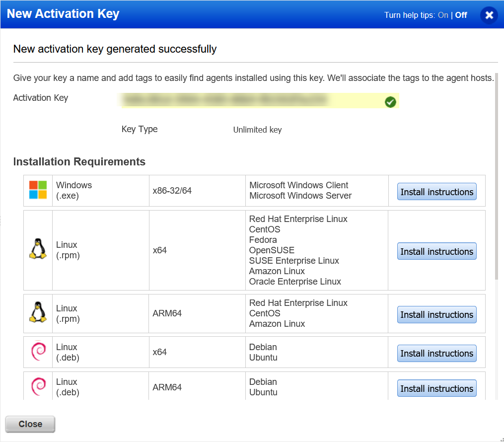Click 'Oracle Enterprise Linux' in the list
Screen dimensions: 504x442
(295, 281)
